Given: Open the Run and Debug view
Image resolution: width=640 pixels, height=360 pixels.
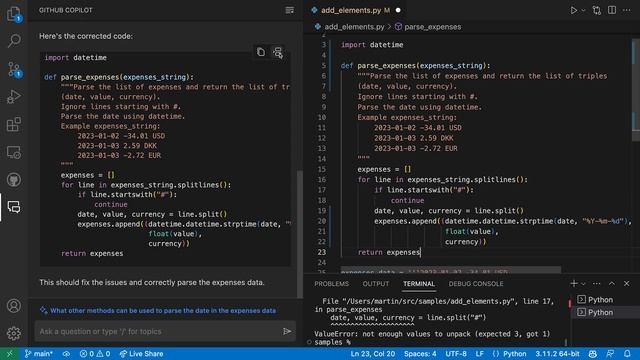Looking at the screenshot, I should pos(14,97).
